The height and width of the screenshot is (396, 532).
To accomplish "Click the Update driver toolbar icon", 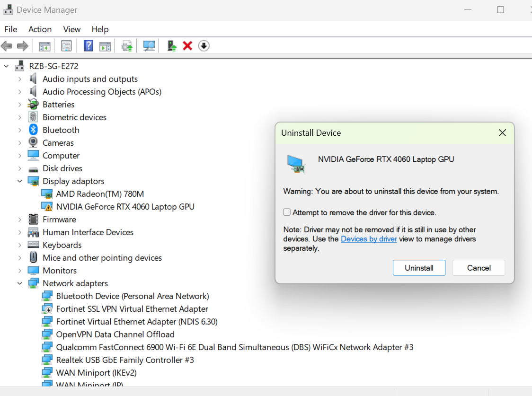I will tap(127, 46).
